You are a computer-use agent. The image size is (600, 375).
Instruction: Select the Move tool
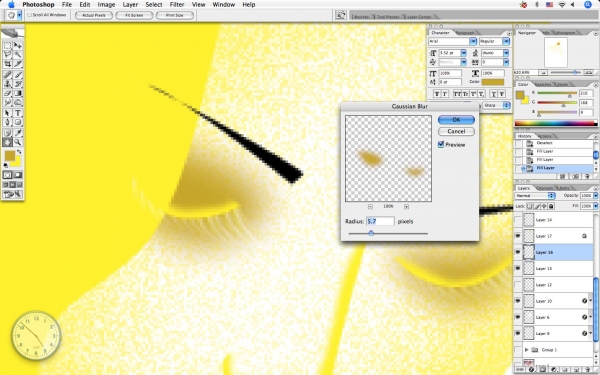pyautogui.click(x=18, y=45)
